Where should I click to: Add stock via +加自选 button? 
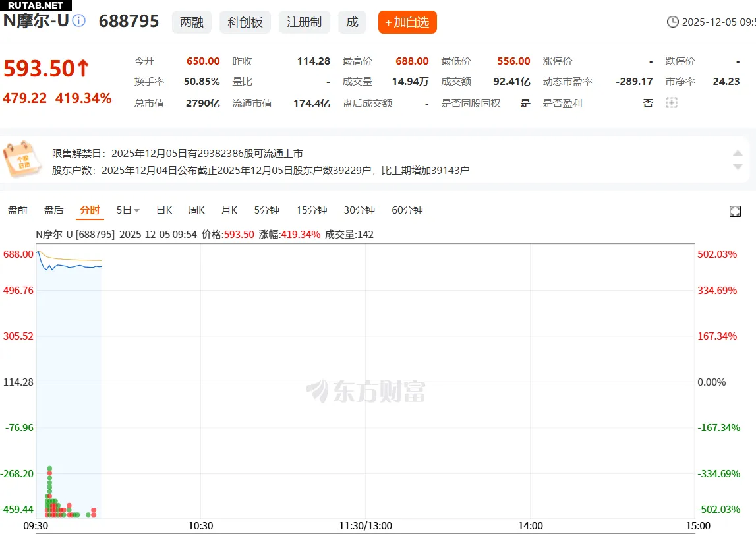[407, 22]
